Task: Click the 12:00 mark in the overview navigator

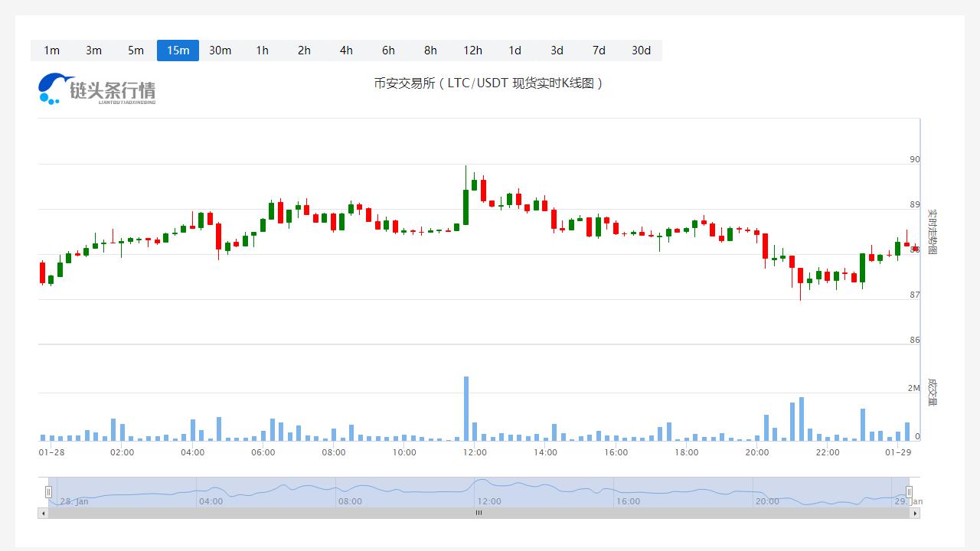Action: pyautogui.click(x=488, y=501)
